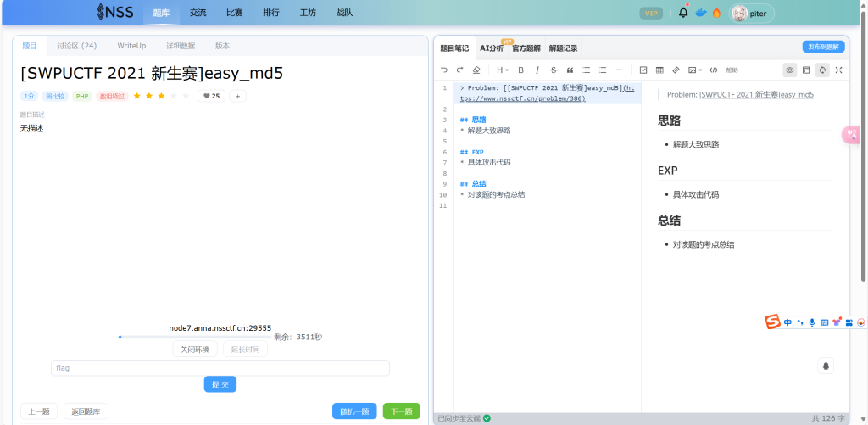Switch to the WriteUp tab

[131, 46]
